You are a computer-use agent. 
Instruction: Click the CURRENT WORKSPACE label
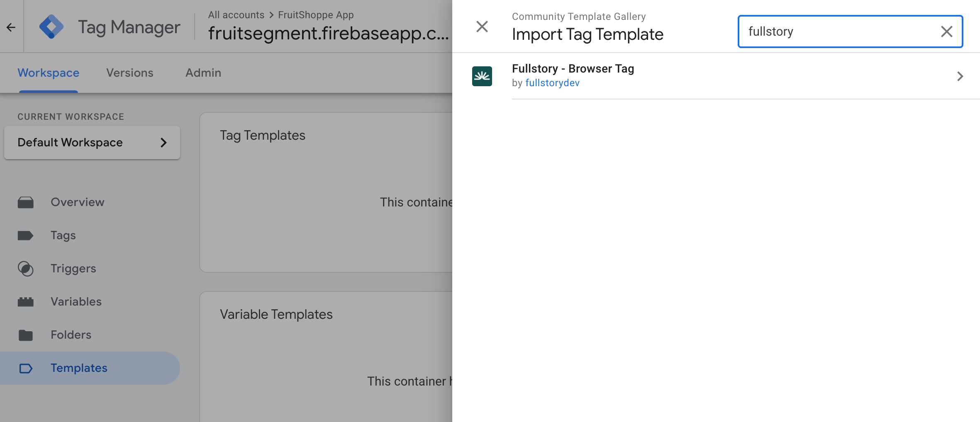[71, 117]
